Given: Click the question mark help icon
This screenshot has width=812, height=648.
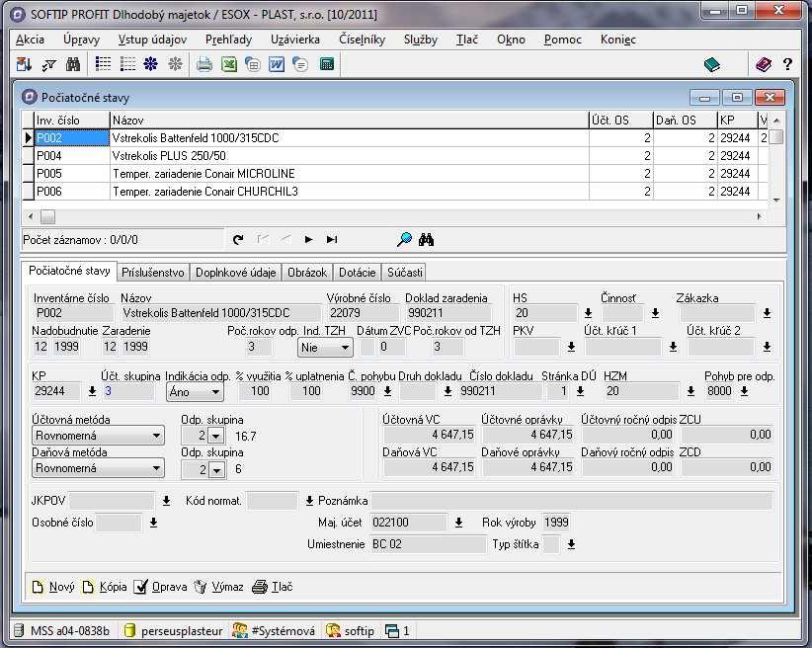Looking at the screenshot, I should tap(787, 64).
